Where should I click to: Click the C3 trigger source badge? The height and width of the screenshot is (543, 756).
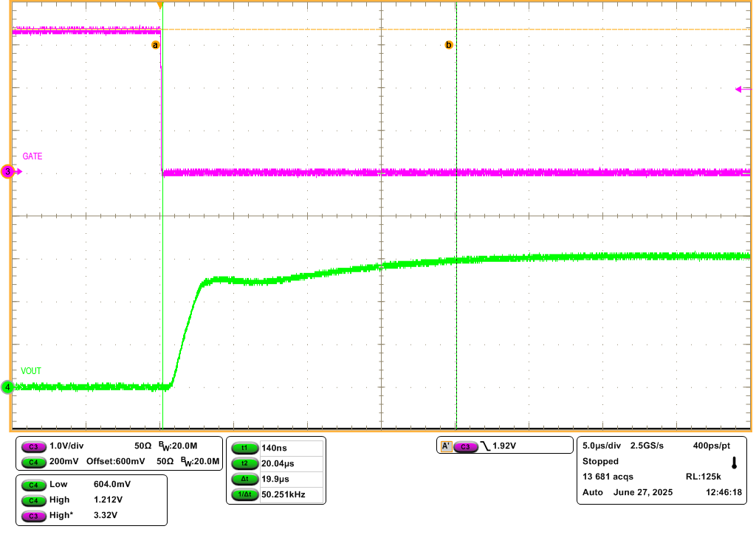click(x=465, y=446)
